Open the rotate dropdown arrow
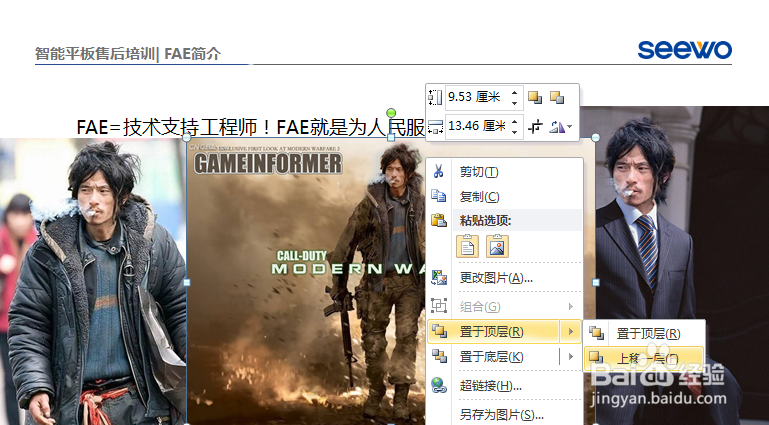Screen dimensions: 769x425 click(x=569, y=127)
